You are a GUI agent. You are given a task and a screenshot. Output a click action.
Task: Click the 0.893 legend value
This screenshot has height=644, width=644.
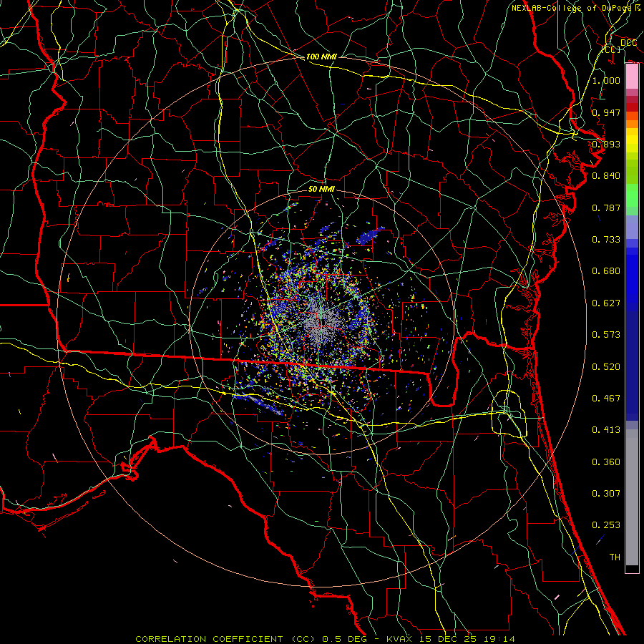click(606, 144)
